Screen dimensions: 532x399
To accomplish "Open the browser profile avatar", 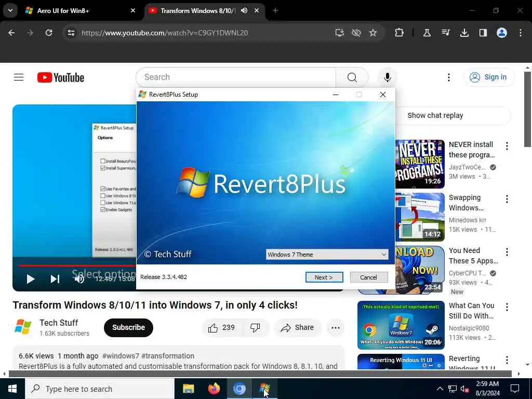I will (502, 33).
